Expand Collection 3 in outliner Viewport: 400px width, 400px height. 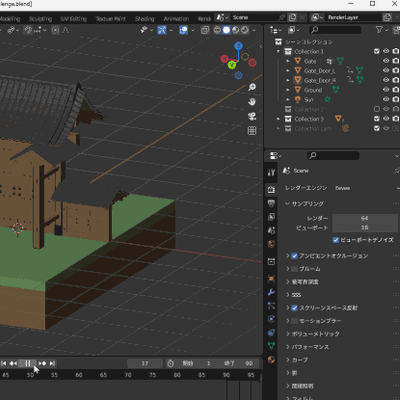click(x=278, y=119)
